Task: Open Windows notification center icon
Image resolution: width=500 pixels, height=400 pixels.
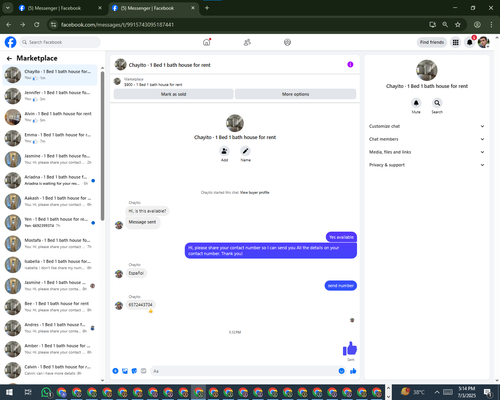Action: pyautogui.click(x=488, y=392)
